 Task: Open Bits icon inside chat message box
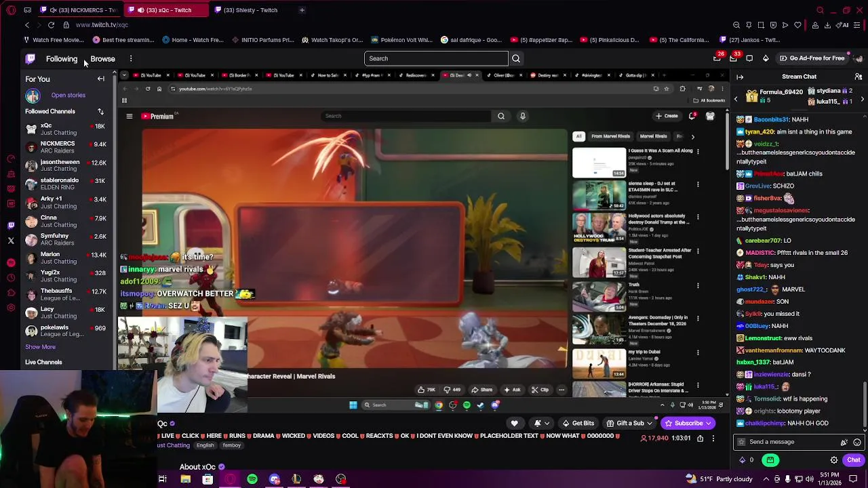click(844, 442)
